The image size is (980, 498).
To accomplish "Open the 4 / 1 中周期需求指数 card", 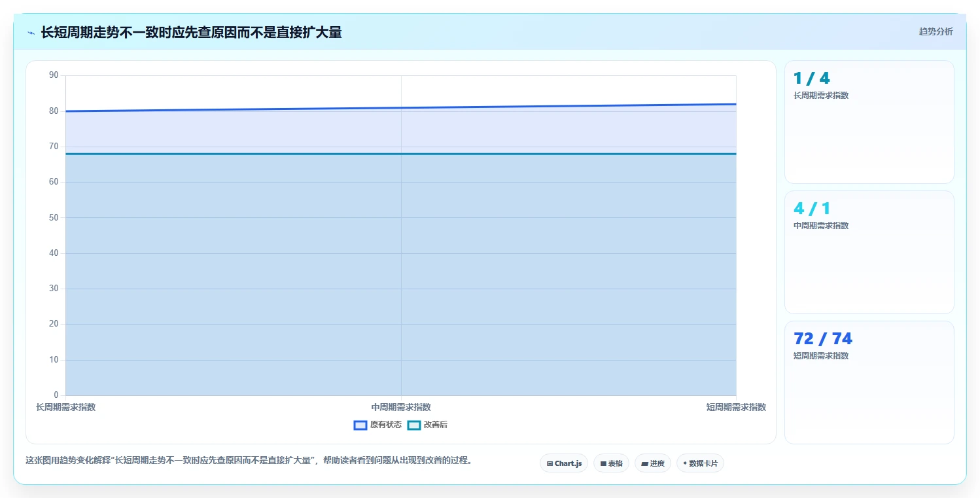I will point(869,252).
